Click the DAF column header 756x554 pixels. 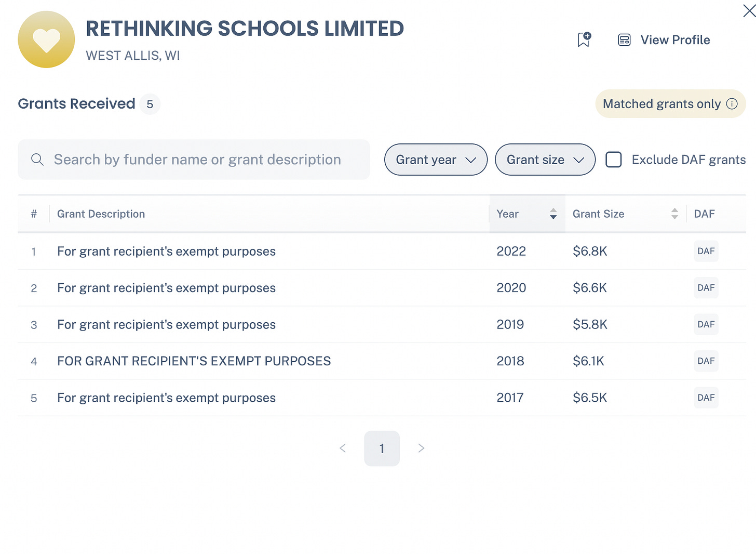[704, 214]
